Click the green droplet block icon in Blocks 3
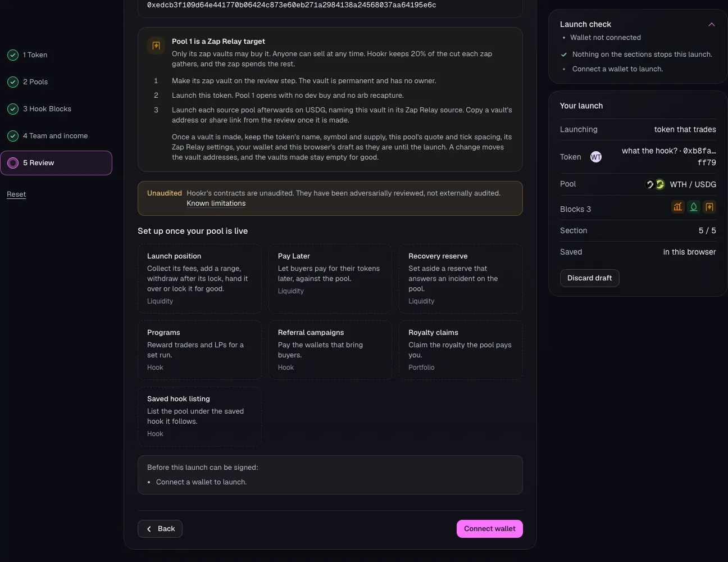 [x=694, y=207]
